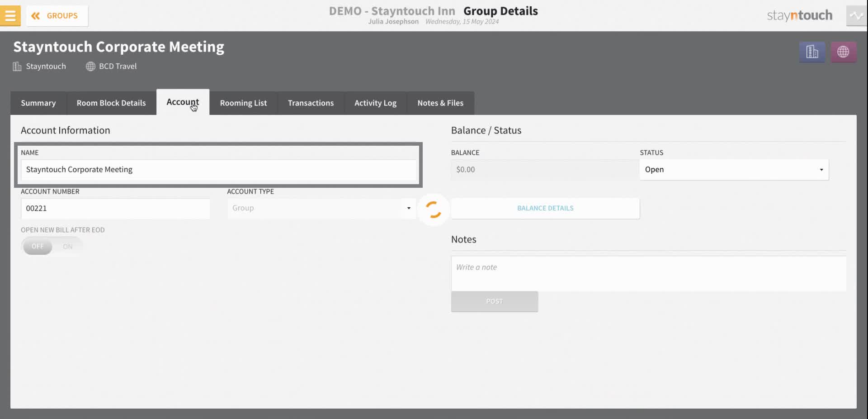This screenshot has height=419, width=868.
Task: Open the Room Block Details tab
Action: (x=111, y=103)
